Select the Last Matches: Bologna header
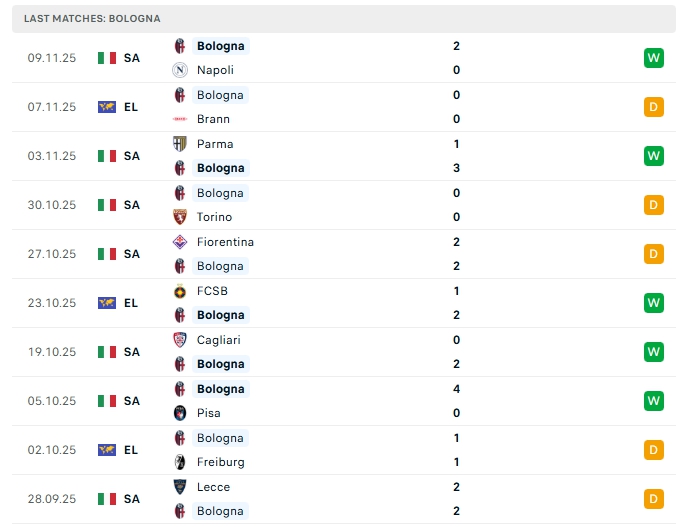This screenshot has height=527, width=688. [92, 19]
